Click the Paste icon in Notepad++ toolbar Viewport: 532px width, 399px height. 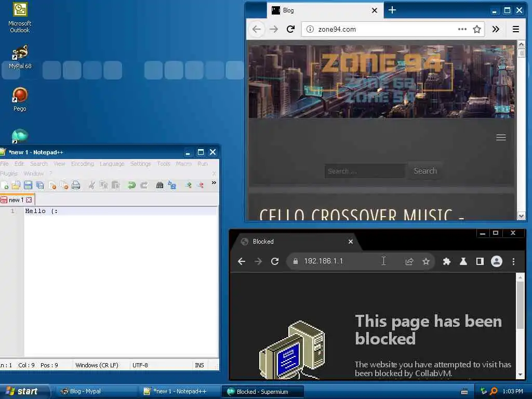[116, 185]
